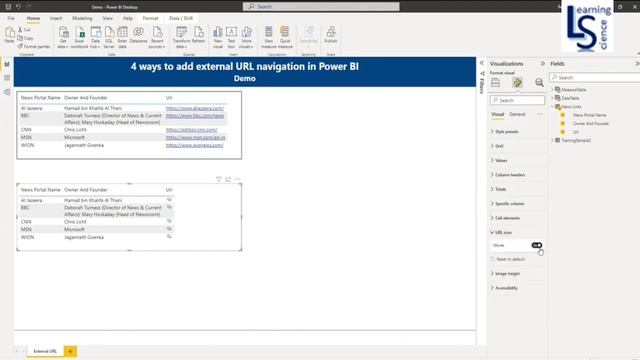Insert a Text box from the ribbon

tap(231, 38)
